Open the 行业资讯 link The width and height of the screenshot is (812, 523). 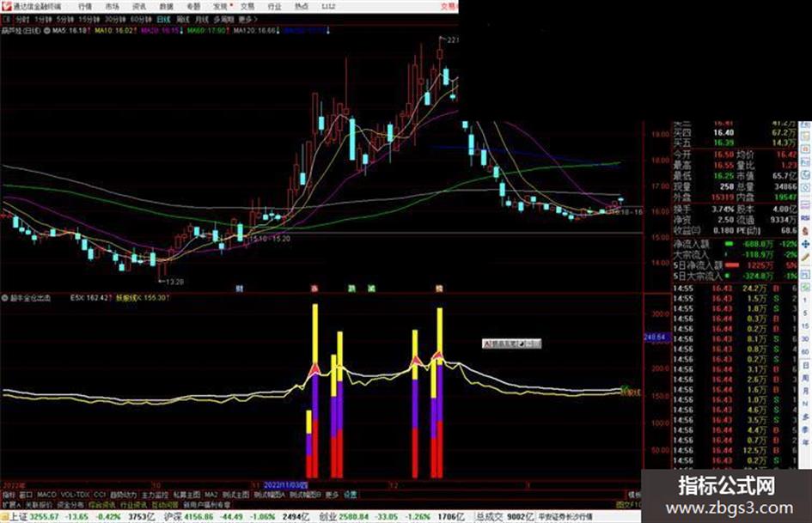[x=133, y=504]
